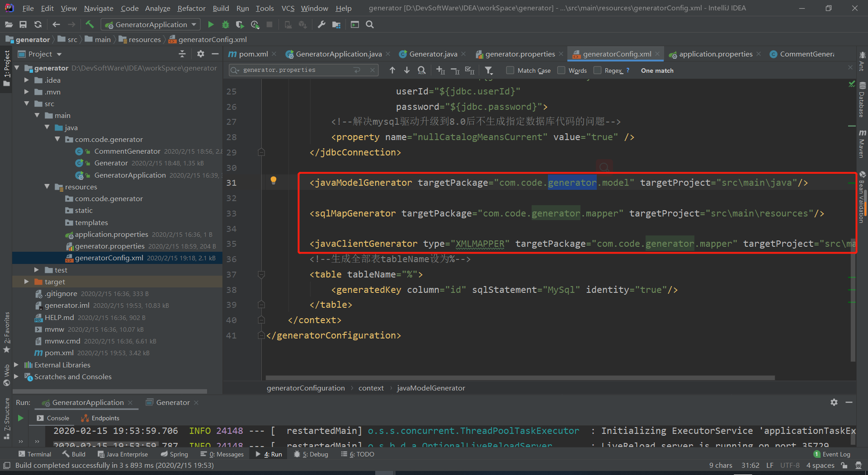Image resolution: width=868 pixels, height=475 pixels.
Task: Open Project Structure icon in toolbar
Action: pos(336,25)
